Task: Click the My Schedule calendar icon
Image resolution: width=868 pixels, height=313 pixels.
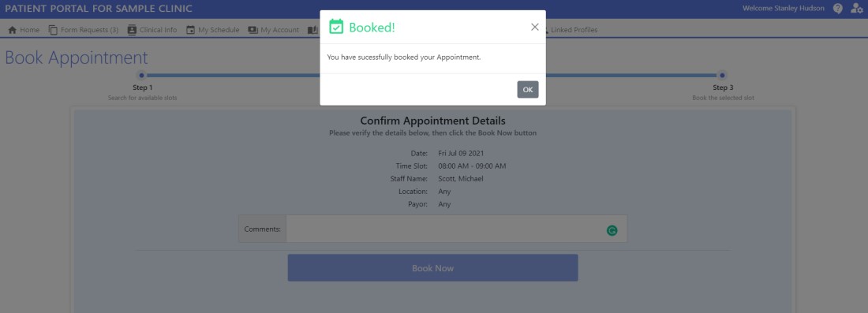Action: click(190, 30)
